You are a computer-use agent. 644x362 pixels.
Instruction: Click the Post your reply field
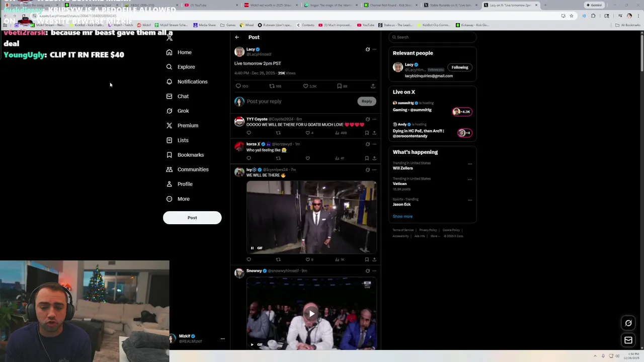(x=300, y=102)
